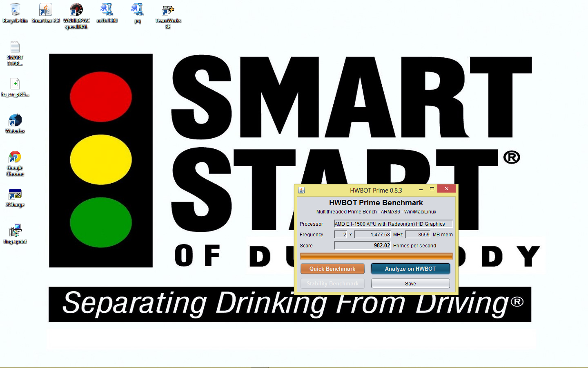
Task: Close the HWBOT Prime window
Action: 447,188
